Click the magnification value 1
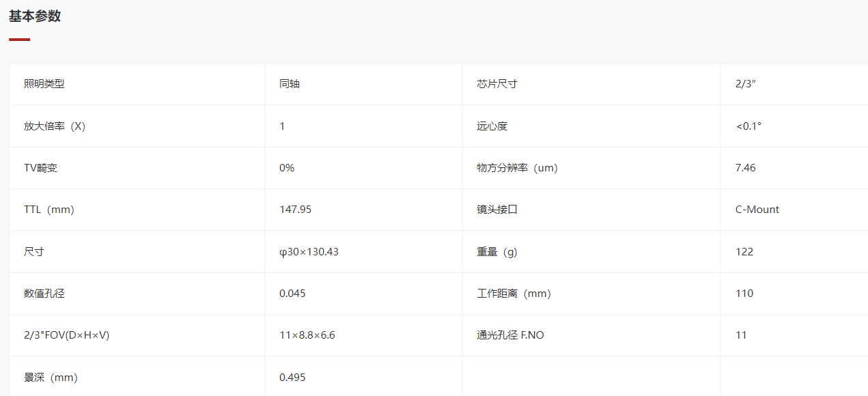The width and height of the screenshot is (868, 396). 282,126
